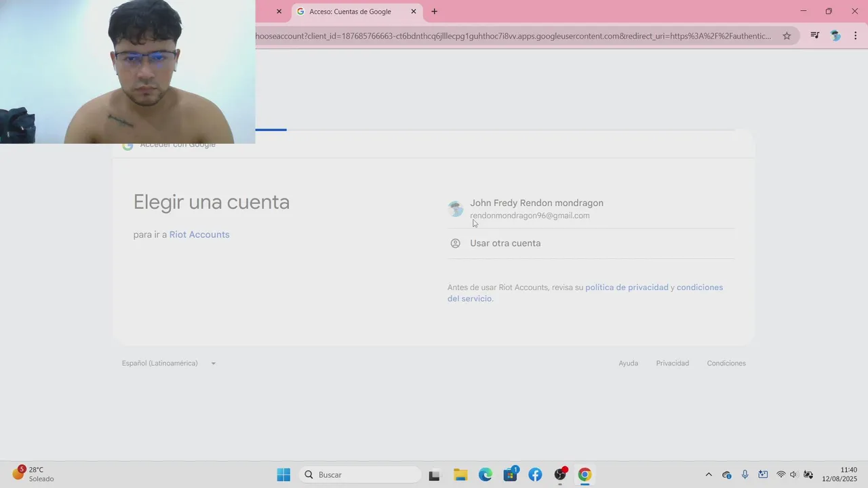Select John Fredy Rendon mondragon account
Screen dimensions: 868x488
[x=591, y=209]
